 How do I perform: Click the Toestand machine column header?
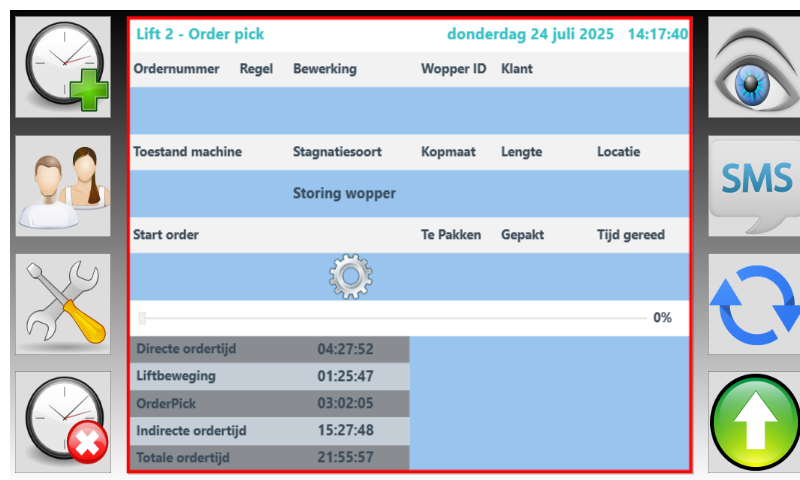[187, 152]
